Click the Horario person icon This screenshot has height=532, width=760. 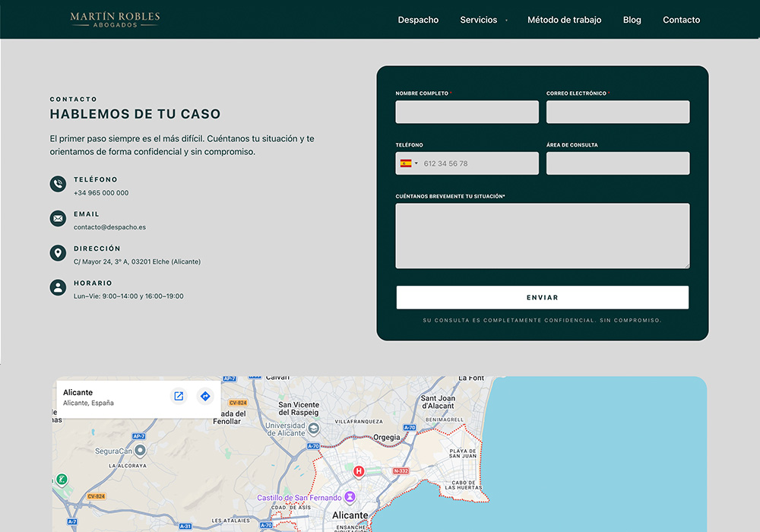59,287
